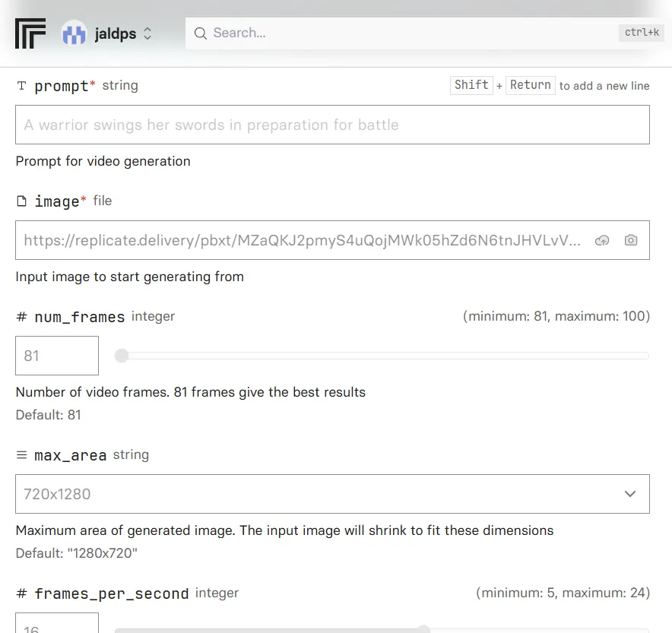
Task: Click into the prompt text field
Action: click(x=332, y=125)
